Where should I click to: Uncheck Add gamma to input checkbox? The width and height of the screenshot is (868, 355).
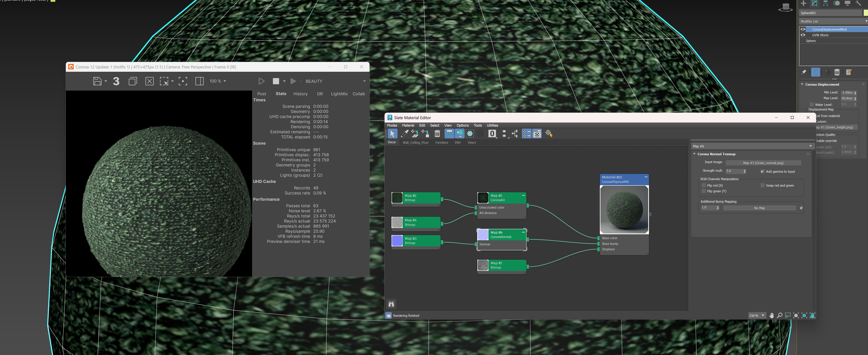pos(762,172)
